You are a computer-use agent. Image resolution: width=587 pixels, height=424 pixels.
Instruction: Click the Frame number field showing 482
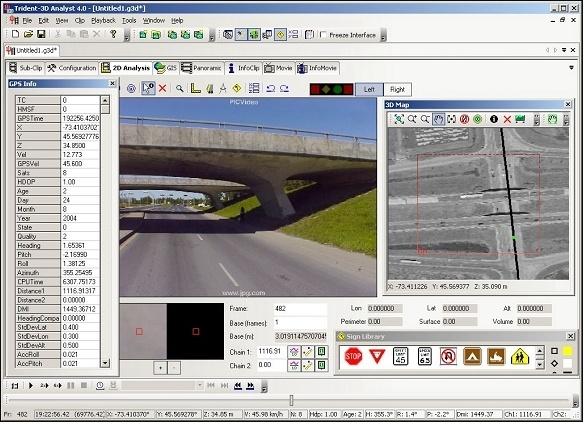300,309
